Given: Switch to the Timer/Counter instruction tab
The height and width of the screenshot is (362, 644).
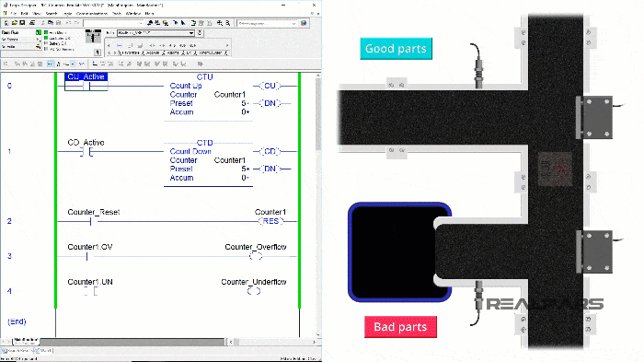Looking at the screenshot, I should [x=211, y=53].
